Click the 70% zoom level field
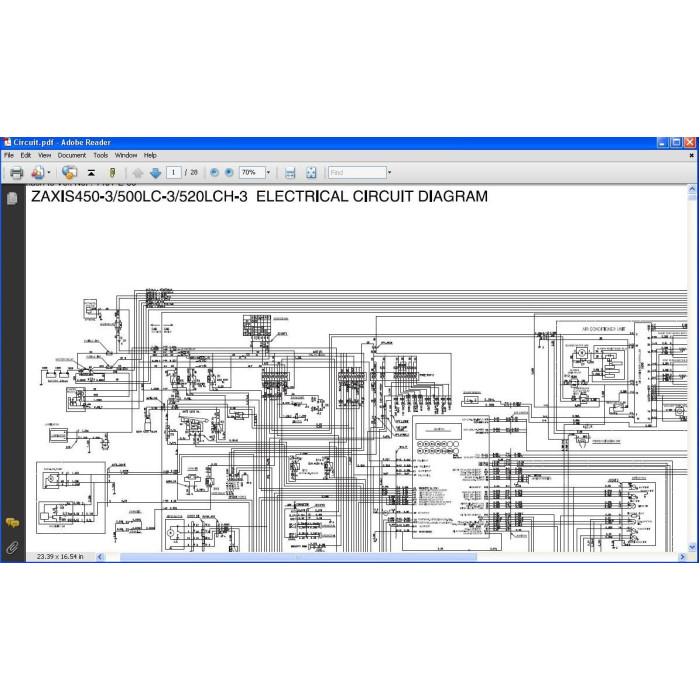This screenshot has width=700, height=700. click(252, 172)
